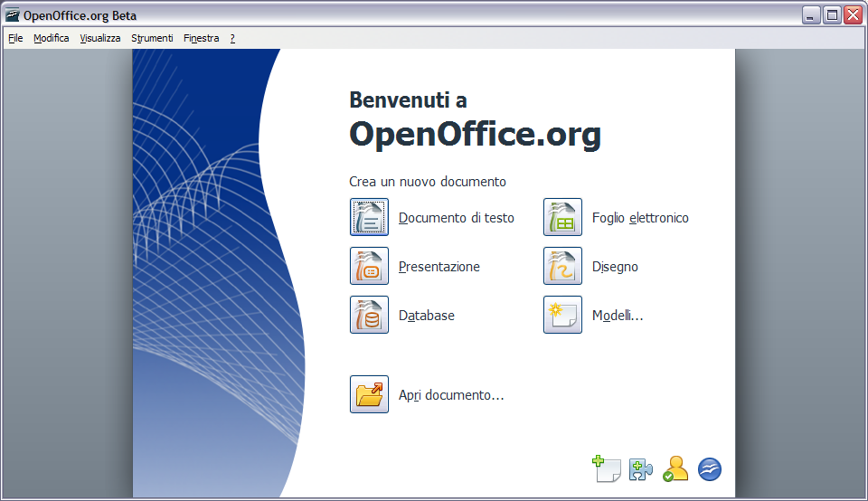Open the Visualizza menu
This screenshot has width=868, height=501.
tap(99, 38)
